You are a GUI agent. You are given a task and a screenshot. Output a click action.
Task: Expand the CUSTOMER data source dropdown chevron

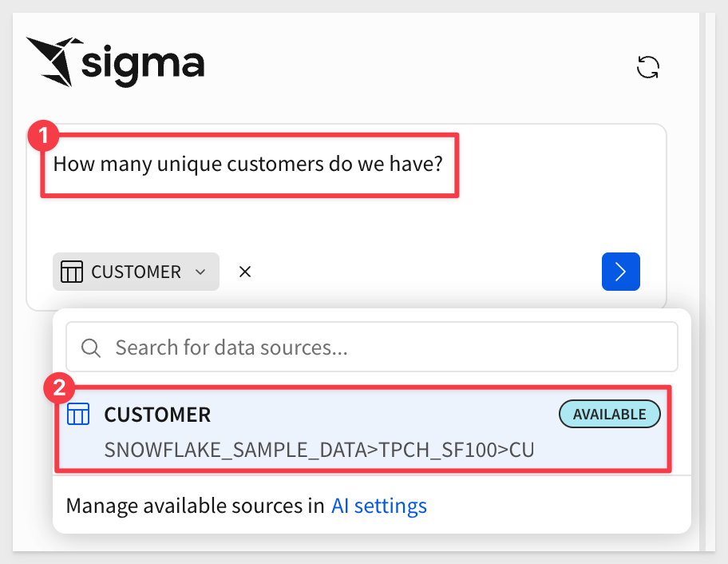click(x=200, y=272)
